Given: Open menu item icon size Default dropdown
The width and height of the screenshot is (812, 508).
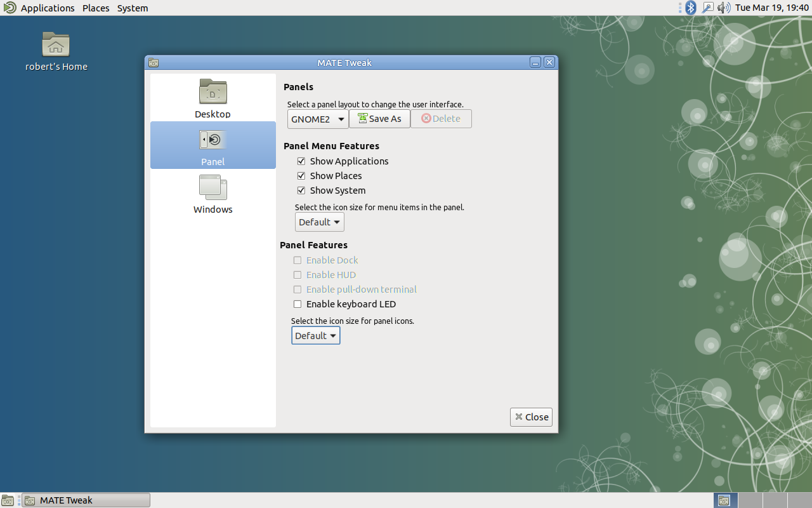Looking at the screenshot, I should (320, 222).
